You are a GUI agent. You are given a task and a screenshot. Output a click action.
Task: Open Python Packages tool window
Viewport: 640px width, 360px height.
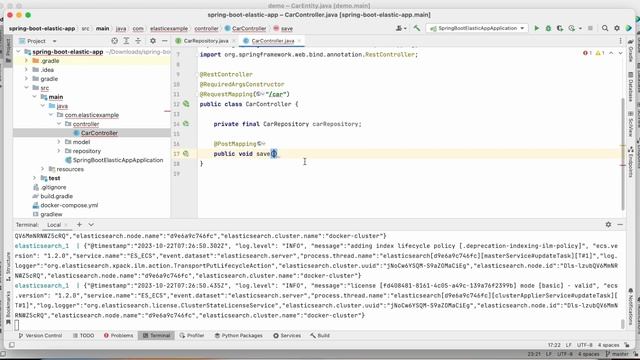[x=238, y=336]
